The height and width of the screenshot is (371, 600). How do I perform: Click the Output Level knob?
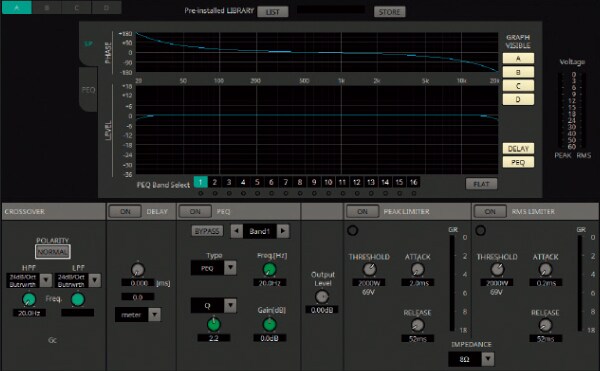[322, 296]
